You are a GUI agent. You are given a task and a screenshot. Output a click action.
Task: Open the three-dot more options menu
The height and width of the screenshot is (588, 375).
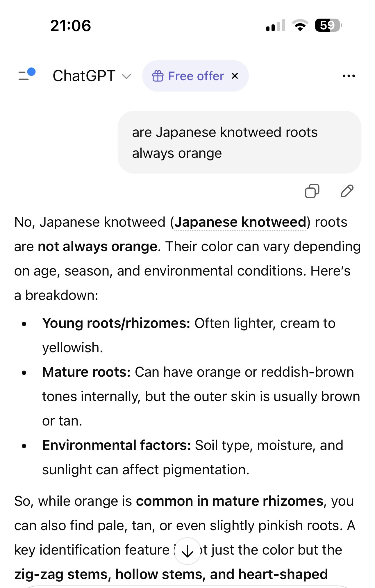click(x=349, y=76)
